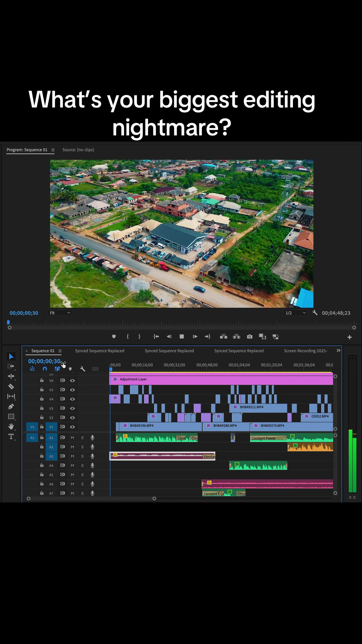Go to In point
The height and width of the screenshot is (644, 362).
point(156,337)
